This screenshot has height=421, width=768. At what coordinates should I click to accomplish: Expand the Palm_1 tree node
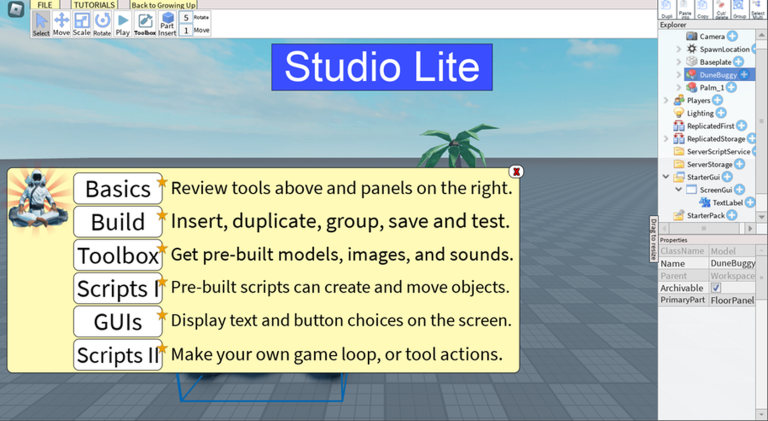(678, 87)
